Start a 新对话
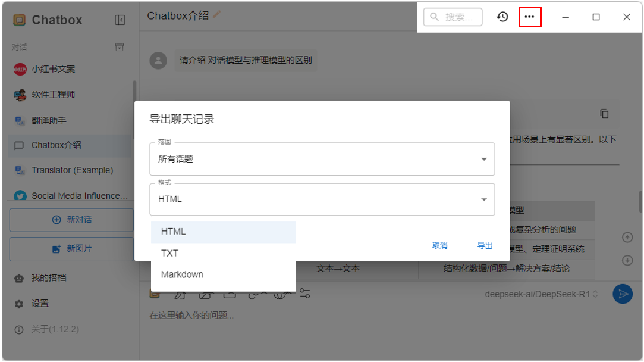The width and height of the screenshot is (644, 362). coord(71,220)
